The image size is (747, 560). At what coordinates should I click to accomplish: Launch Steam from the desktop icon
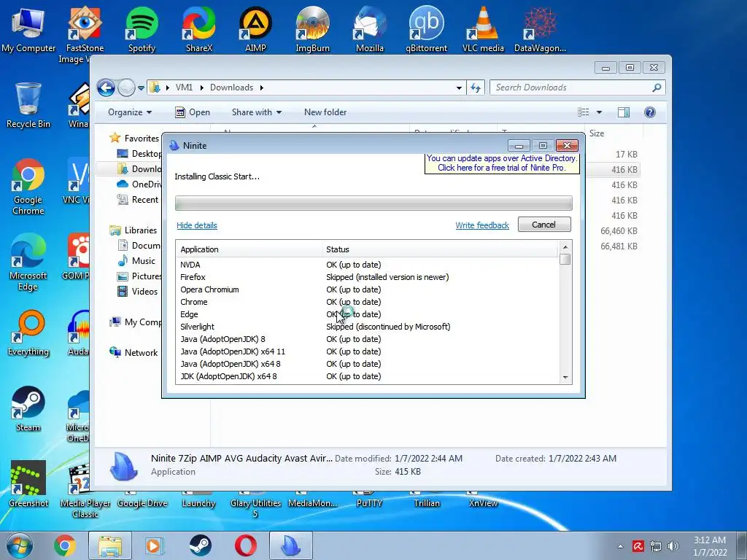28,408
